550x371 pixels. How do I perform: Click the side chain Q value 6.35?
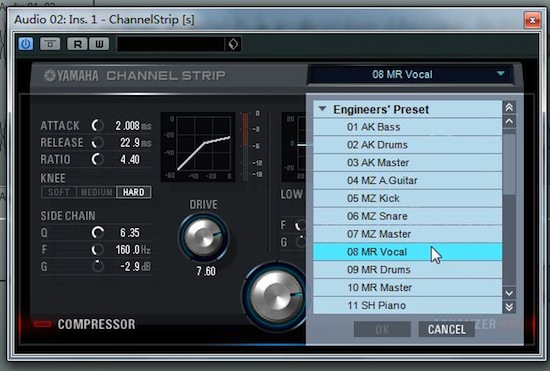pos(130,232)
